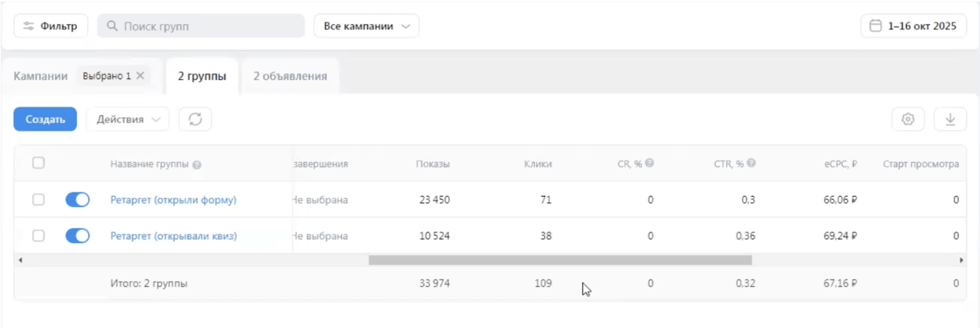Open the Все кампании dropdown
Screen dimensions: 980x328
click(367, 26)
